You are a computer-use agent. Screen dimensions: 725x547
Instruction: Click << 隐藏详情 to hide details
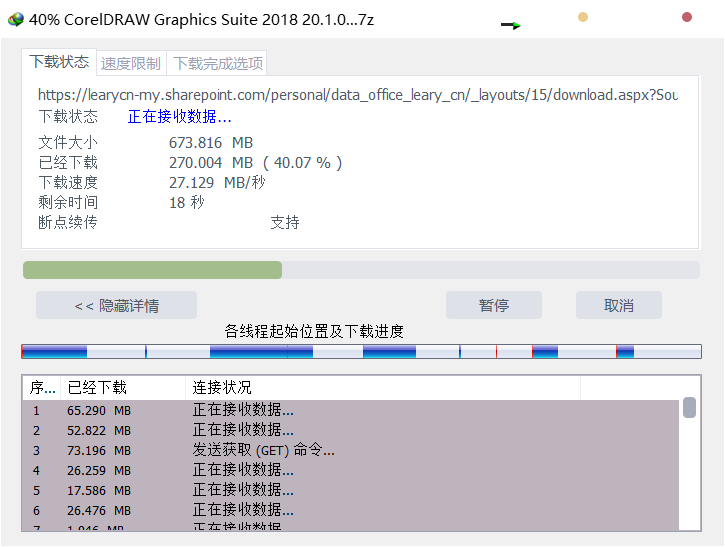[x=117, y=305]
